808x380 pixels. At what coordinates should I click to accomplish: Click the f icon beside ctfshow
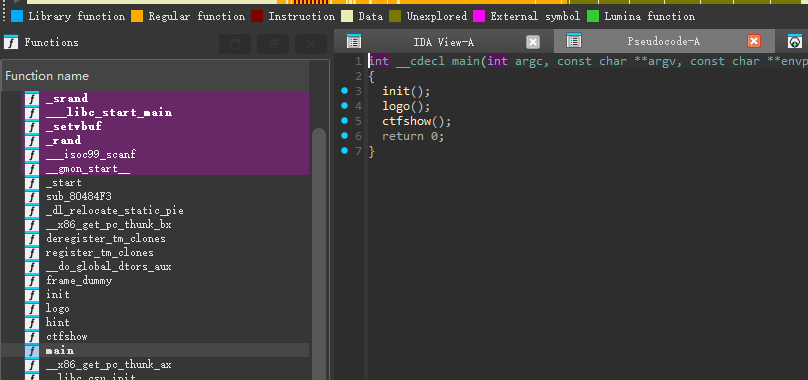(x=32, y=337)
